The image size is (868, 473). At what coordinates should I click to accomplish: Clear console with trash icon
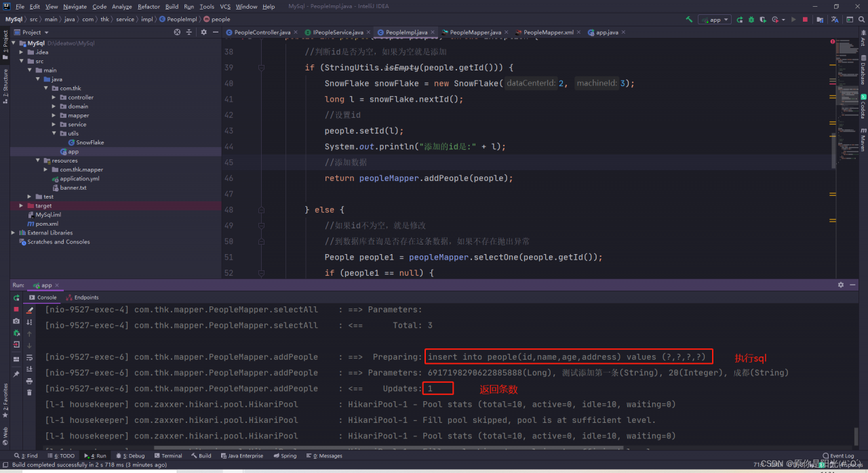(x=29, y=392)
